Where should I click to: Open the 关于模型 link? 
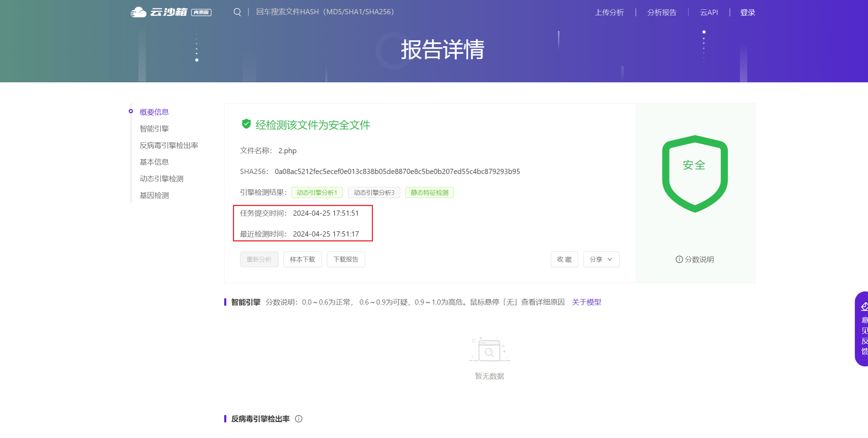pyautogui.click(x=587, y=302)
